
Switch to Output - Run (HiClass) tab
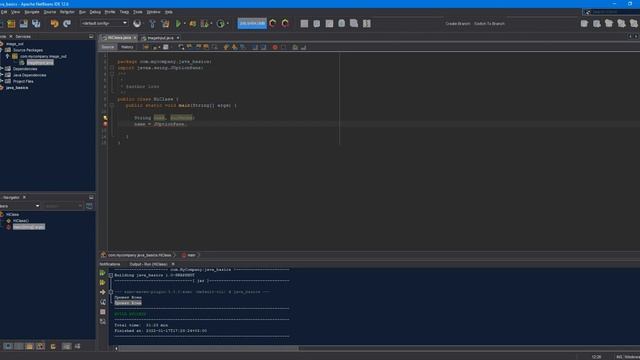[148, 264]
